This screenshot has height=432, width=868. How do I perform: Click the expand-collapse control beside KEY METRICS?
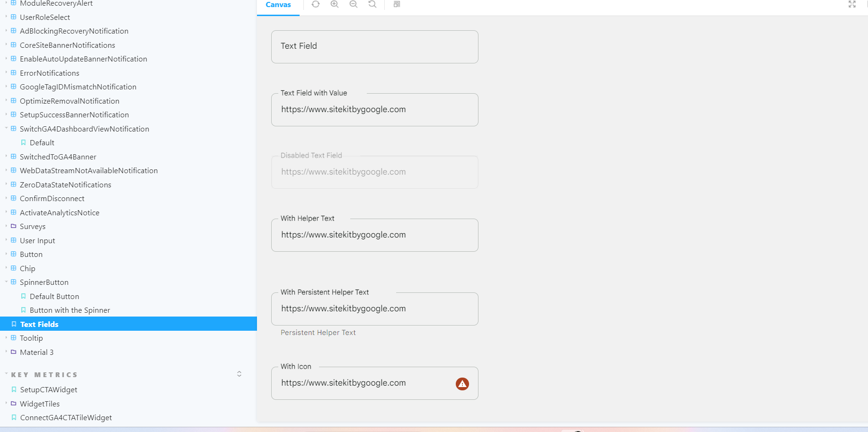tap(239, 374)
